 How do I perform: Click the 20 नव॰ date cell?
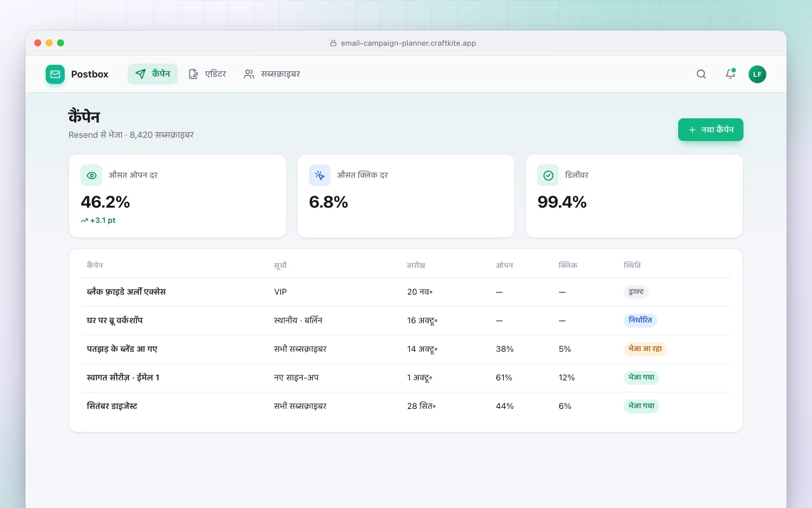click(420, 292)
